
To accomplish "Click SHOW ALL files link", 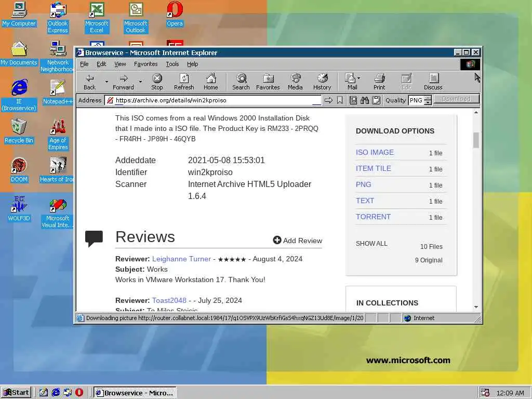I will 371,244.
